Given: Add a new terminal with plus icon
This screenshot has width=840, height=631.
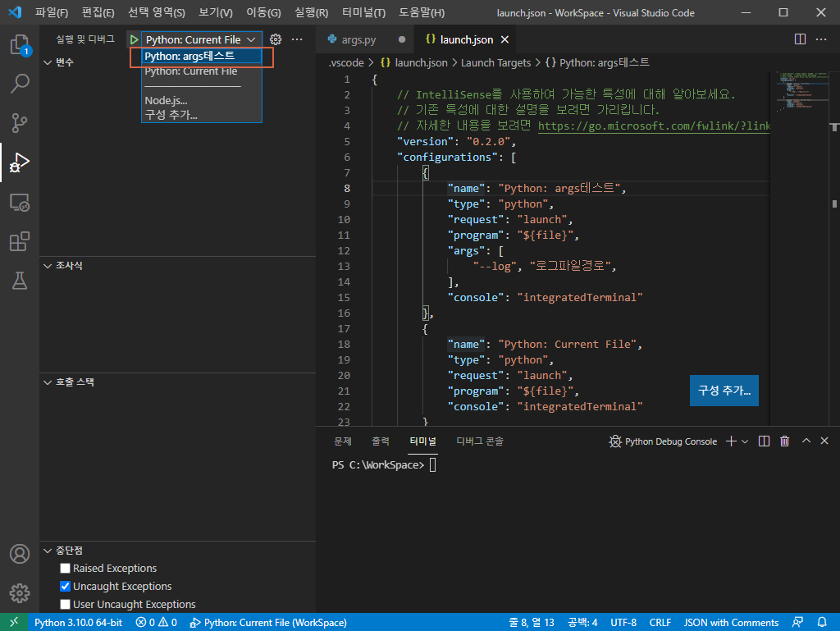Looking at the screenshot, I should click(x=731, y=441).
